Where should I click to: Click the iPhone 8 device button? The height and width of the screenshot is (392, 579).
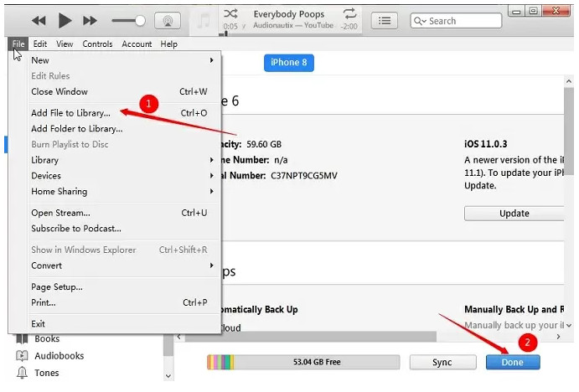(289, 62)
